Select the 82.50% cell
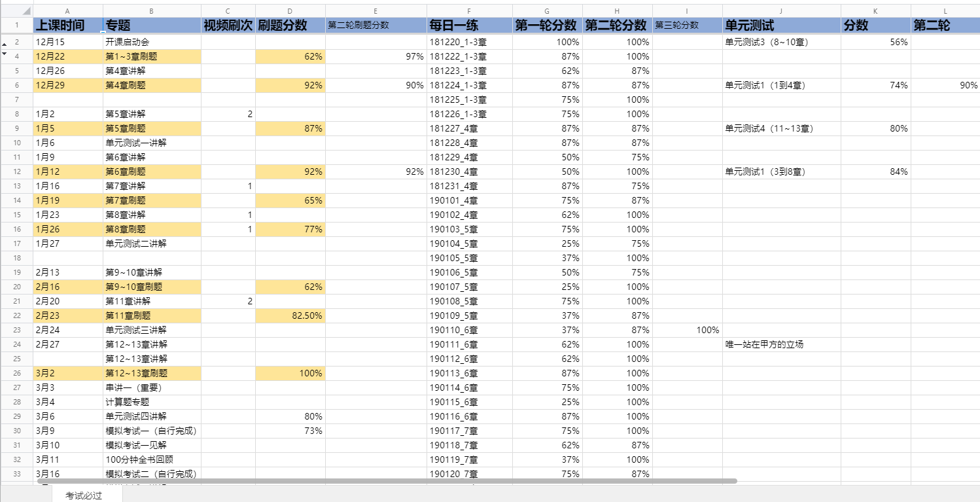This screenshot has height=502, width=980. (290, 315)
